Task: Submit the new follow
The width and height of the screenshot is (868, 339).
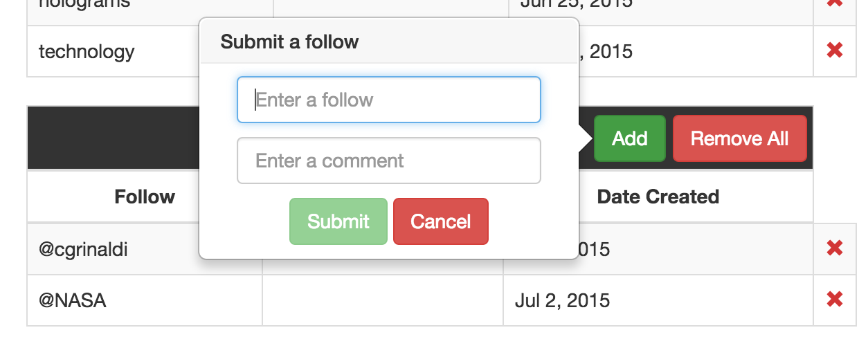Action: [338, 221]
